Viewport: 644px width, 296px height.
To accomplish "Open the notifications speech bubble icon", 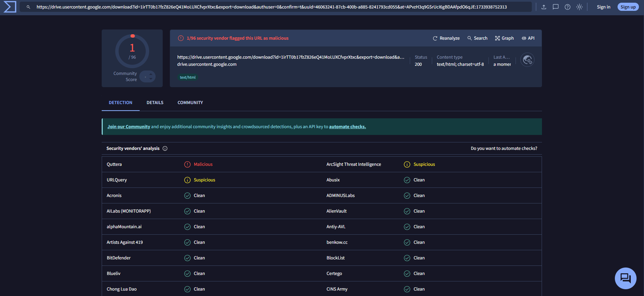I will (x=556, y=7).
